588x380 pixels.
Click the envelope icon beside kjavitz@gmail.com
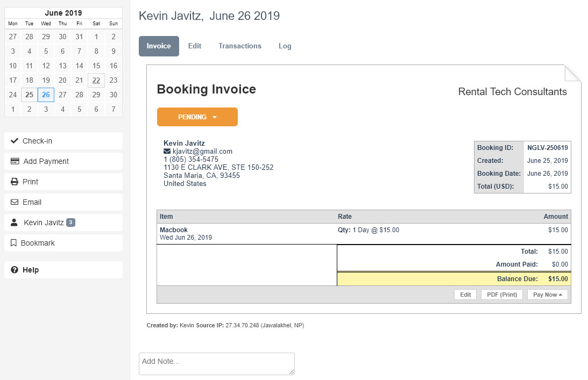click(167, 152)
